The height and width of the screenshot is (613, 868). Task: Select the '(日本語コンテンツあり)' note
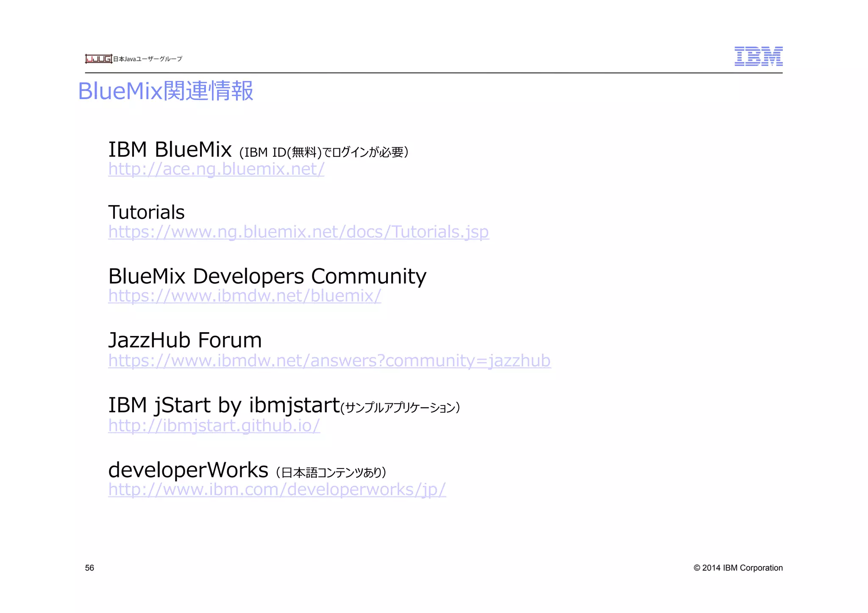click(x=331, y=472)
